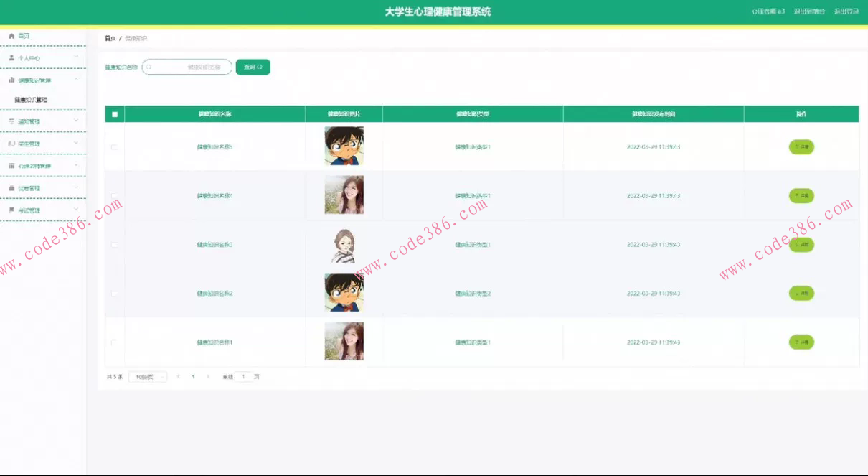Image resolution: width=868 pixels, height=476 pixels.
Task: Focus the 健康知识名称 search input
Action: (187, 67)
